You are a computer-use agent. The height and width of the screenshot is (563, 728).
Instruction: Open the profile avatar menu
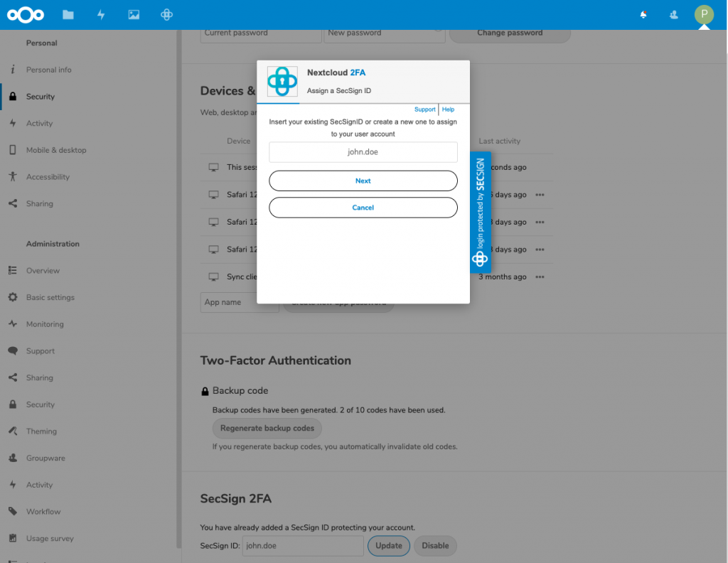point(703,14)
